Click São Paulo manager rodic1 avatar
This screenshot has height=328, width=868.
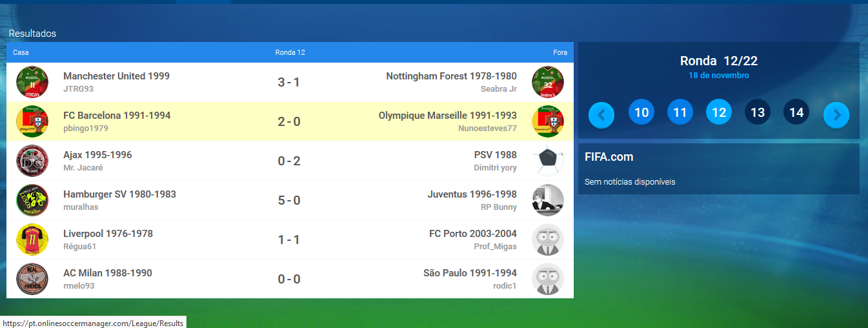[x=547, y=279]
